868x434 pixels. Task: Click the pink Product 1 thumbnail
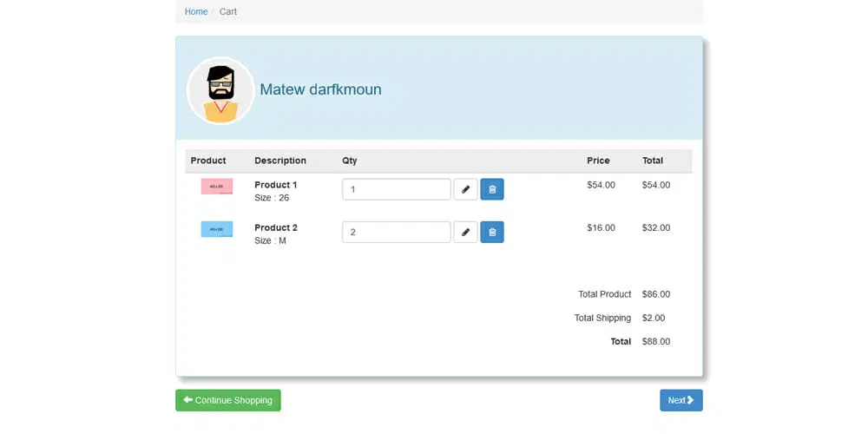point(216,187)
